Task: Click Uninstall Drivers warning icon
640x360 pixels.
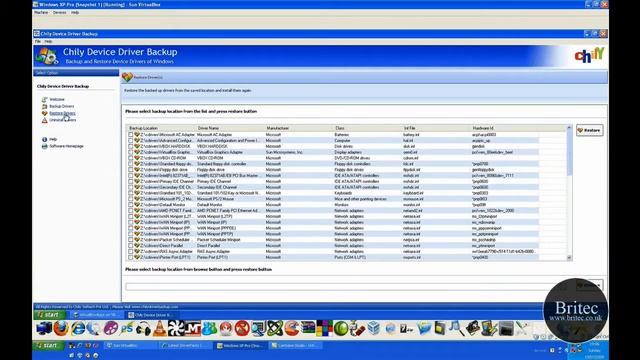Action: (x=44, y=120)
